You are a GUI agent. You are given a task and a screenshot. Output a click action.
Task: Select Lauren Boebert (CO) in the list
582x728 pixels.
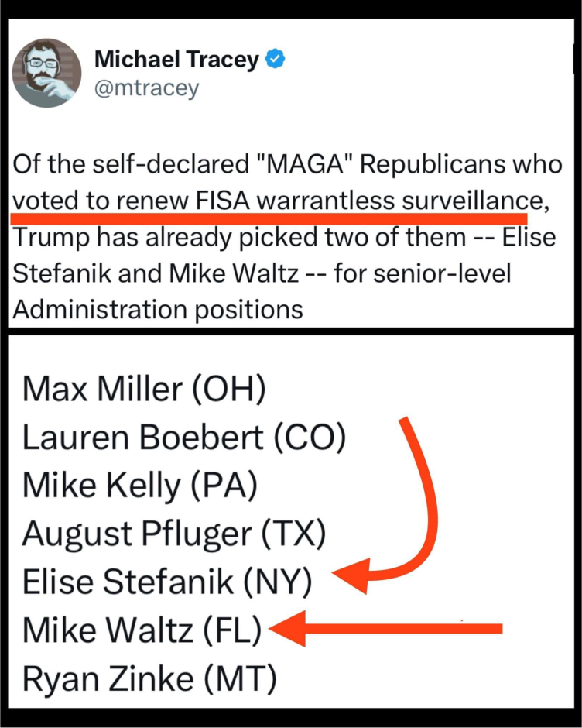coord(183,438)
